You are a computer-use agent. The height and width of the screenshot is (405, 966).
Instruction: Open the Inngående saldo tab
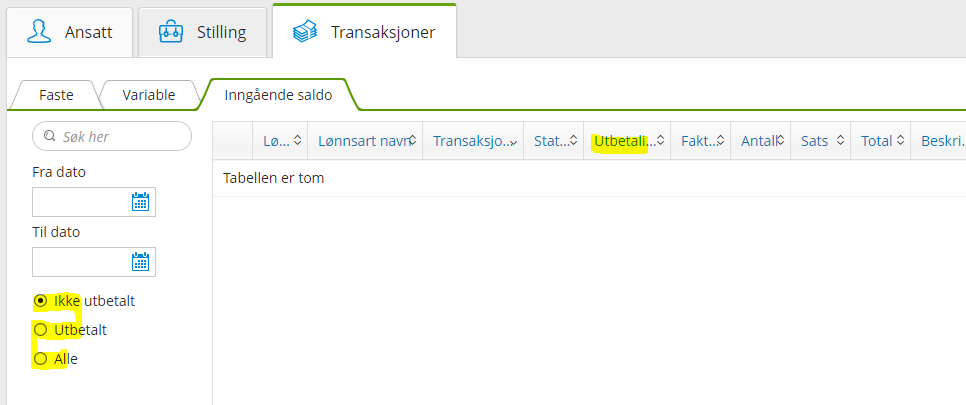pyautogui.click(x=279, y=95)
